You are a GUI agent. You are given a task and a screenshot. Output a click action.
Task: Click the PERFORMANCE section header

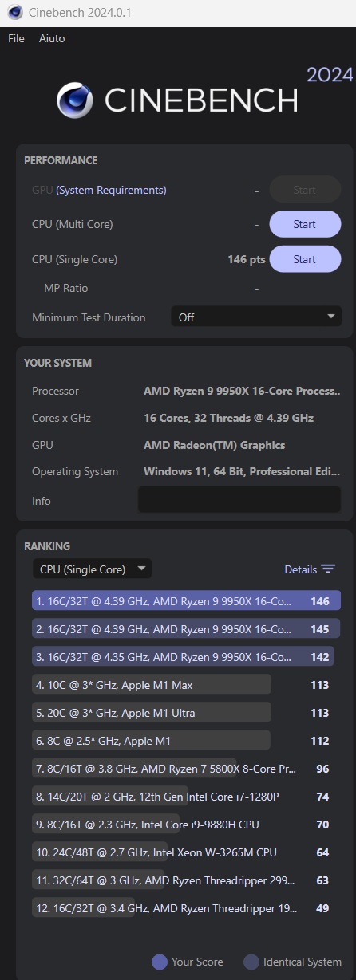[61, 160]
